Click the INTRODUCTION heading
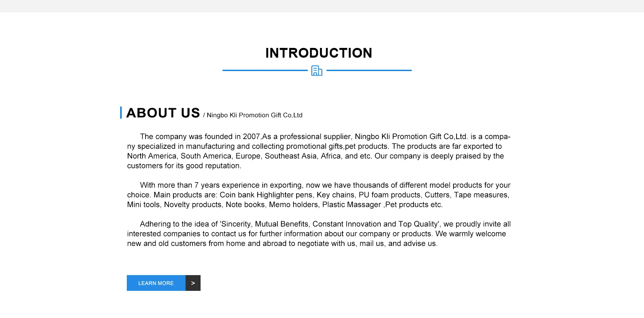Image resolution: width=644 pixels, height=318 pixels. (x=319, y=53)
